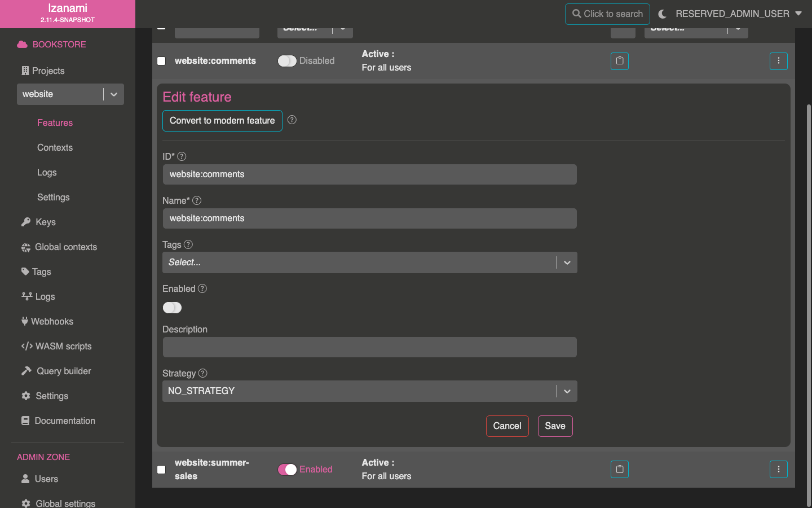Click the clipboard icon for website:comments
Image resolution: width=812 pixels, height=508 pixels.
coord(619,61)
